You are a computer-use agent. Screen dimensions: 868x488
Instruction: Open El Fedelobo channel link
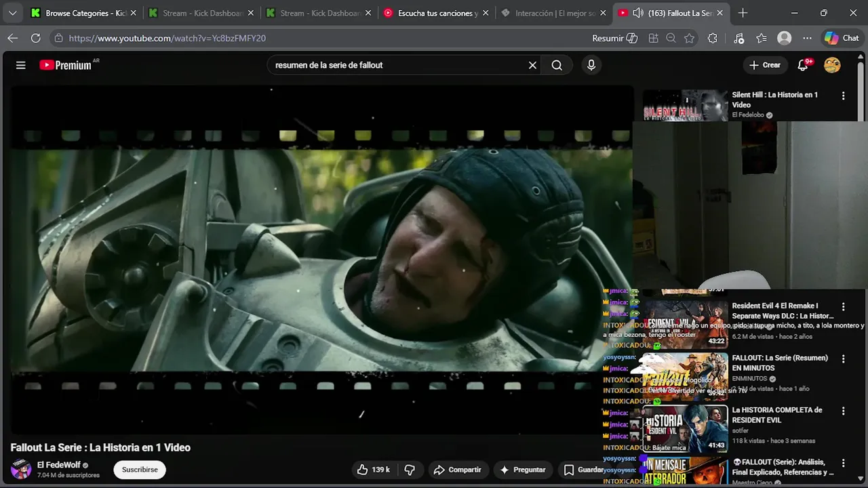click(748, 115)
